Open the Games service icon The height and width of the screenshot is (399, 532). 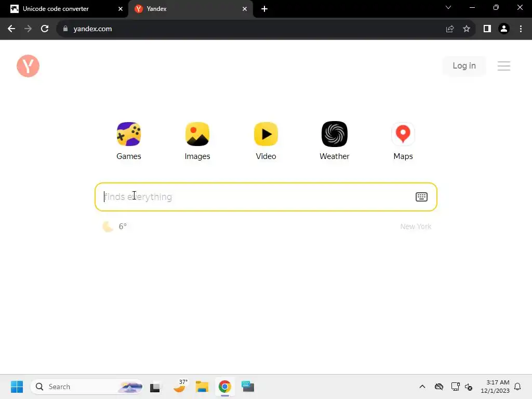click(x=129, y=134)
